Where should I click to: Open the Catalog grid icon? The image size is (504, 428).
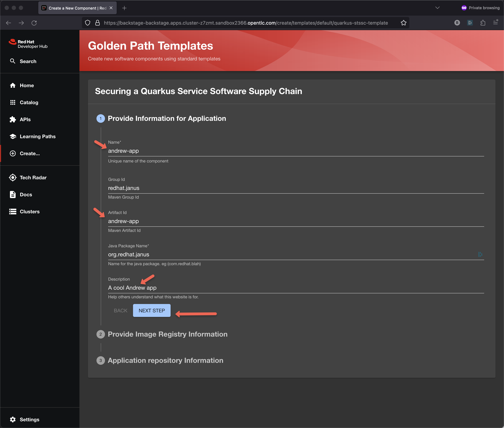click(13, 102)
